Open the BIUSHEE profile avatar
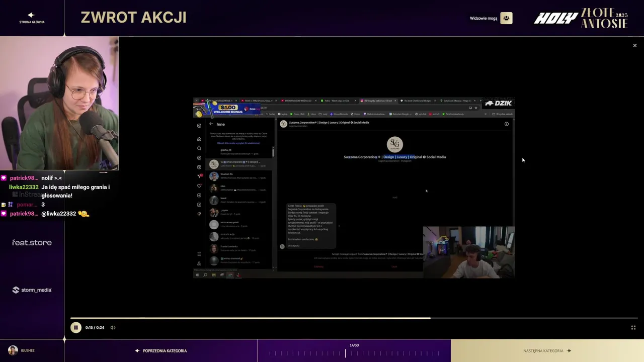The height and width of the screenshot is (362, 644). click(x=13, y=350)
